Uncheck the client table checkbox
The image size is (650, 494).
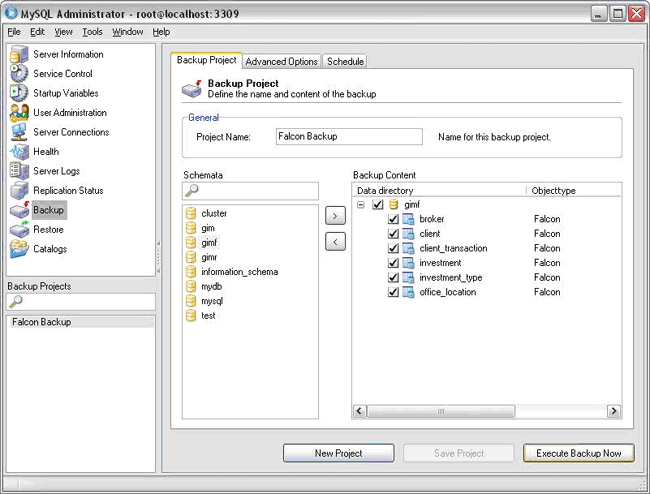coord(393,234)
